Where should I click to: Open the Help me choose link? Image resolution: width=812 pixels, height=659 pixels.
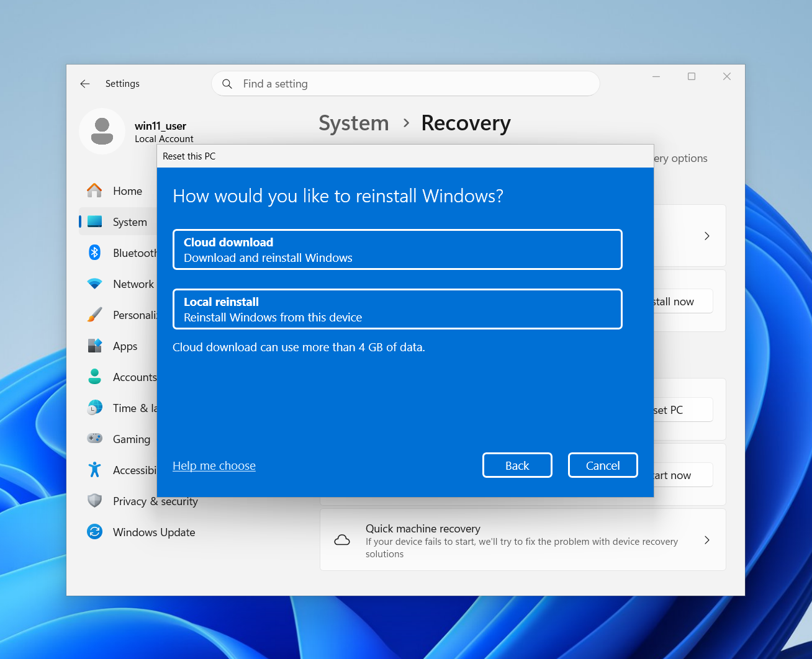tap(214, 465)
